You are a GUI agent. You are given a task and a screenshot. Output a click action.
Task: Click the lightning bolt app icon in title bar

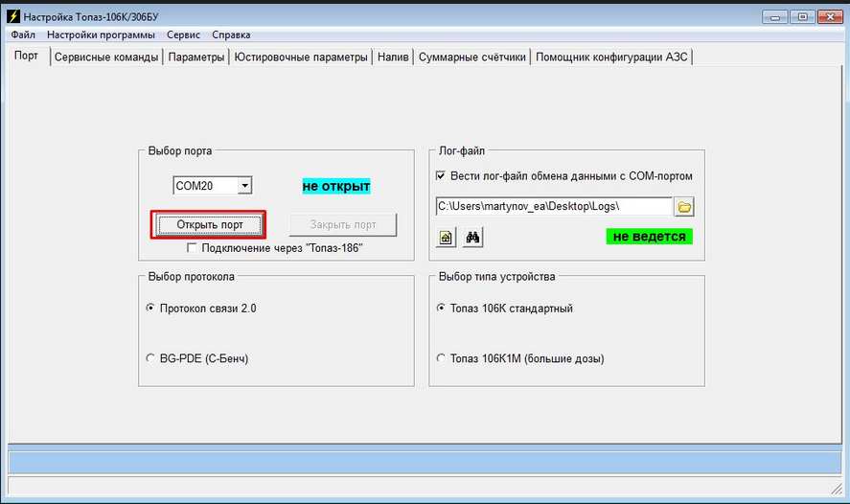click(x=13, y=17)
